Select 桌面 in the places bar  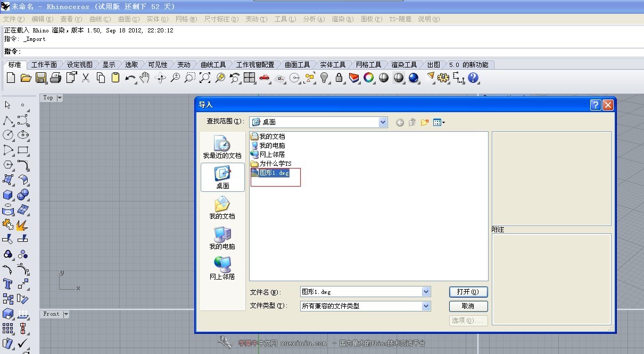[x=222, y=177]
